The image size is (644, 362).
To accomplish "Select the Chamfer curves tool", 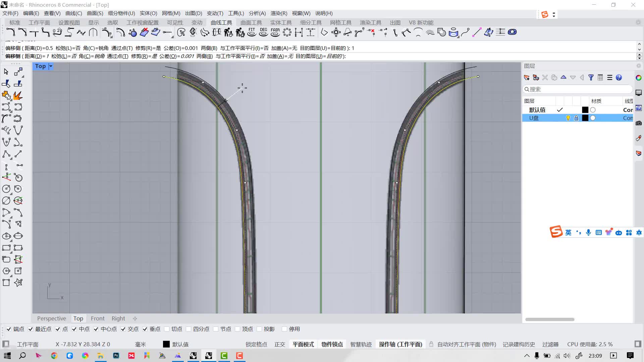I will point(22,33).
